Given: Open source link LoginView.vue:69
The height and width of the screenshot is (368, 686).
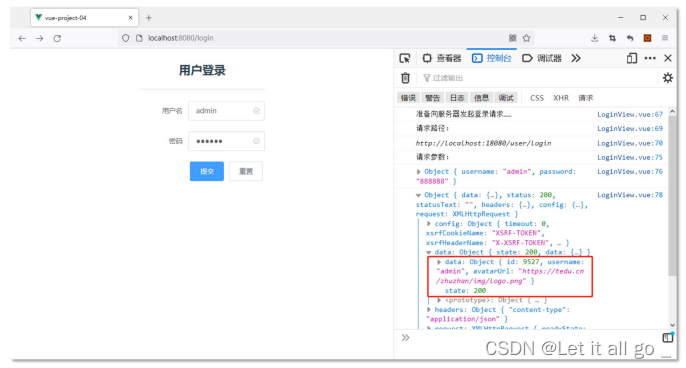Looking at the screenshot, I should click(x=630, y=129).
